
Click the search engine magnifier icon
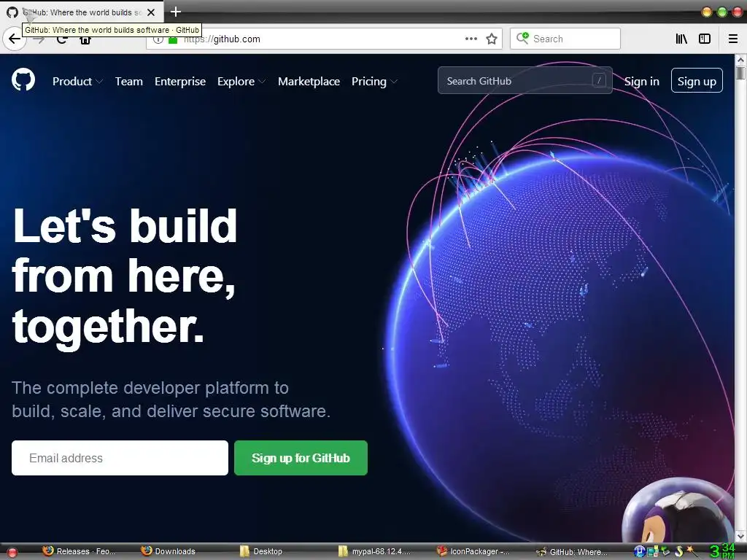click(522, 38)
